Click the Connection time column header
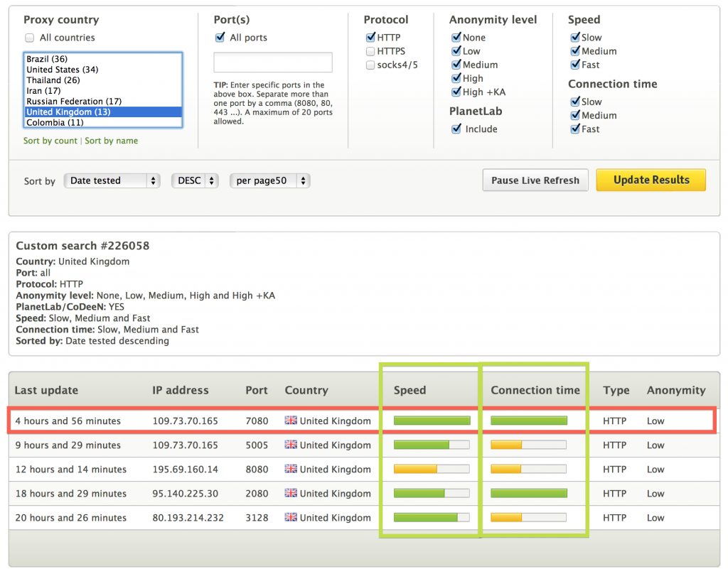The width and height of the screenshot is (728, 574). pos(535,390)
